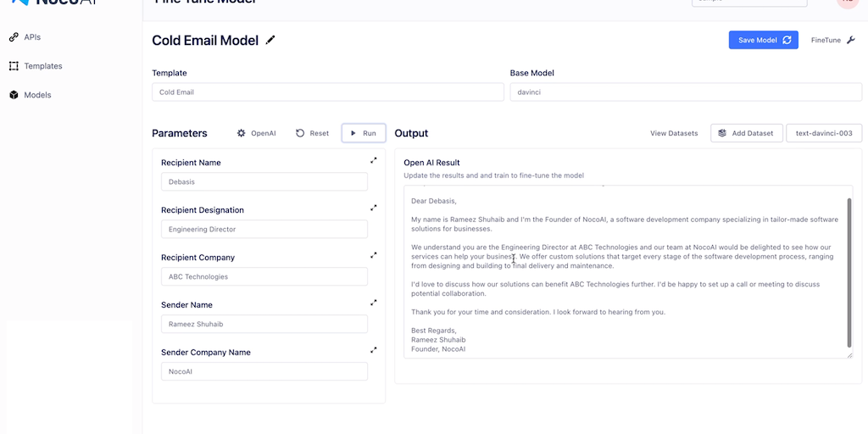Expand the Sender Name field
Image resolution: width=868 pixels, height=434 pixels.
pyautogui.click(x=374, y=303)
